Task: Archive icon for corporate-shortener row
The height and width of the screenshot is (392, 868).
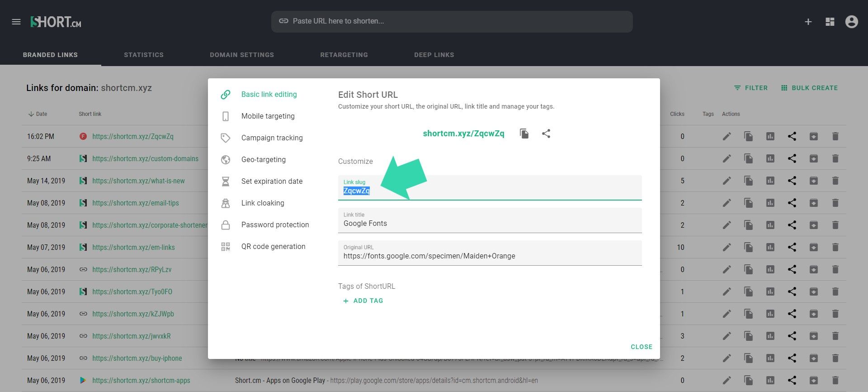Action: 814,225
